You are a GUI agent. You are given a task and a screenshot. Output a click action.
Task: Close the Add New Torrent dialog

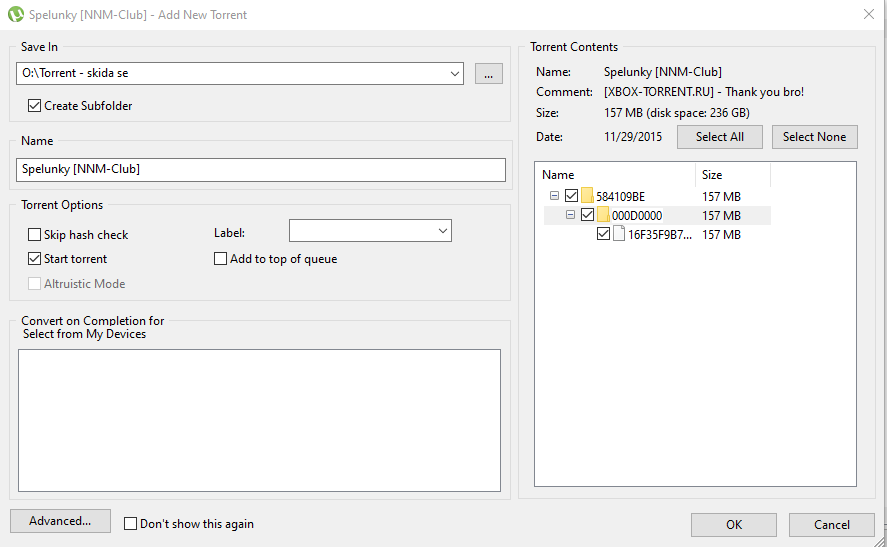[869, 14]
